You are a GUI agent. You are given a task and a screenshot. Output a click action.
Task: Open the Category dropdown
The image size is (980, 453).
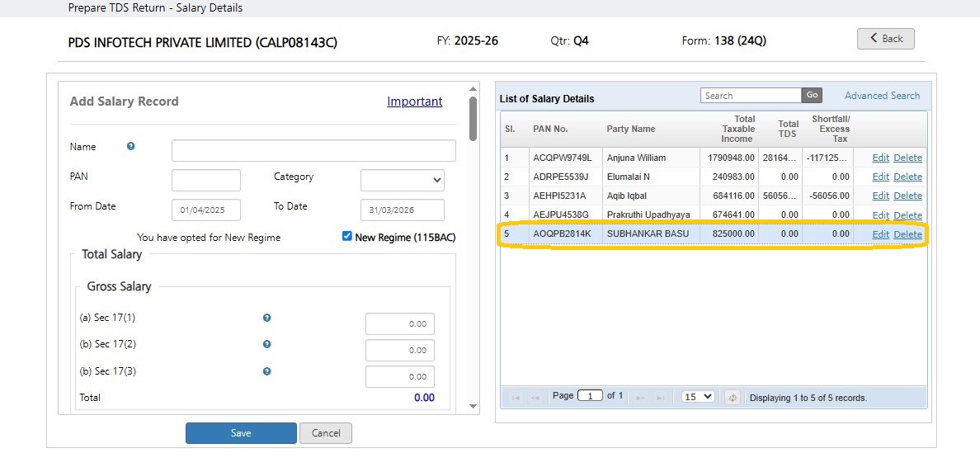coord(403,180)
